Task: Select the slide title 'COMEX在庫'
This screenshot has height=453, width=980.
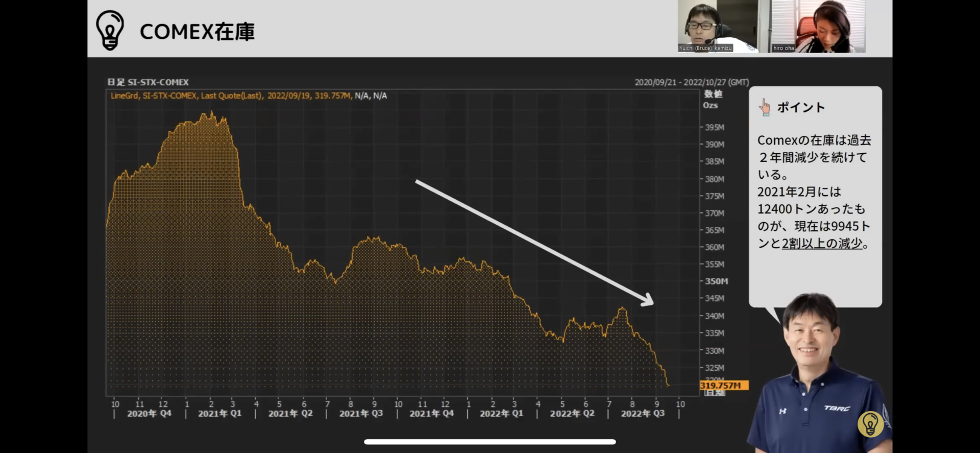Action: [197, 32]
